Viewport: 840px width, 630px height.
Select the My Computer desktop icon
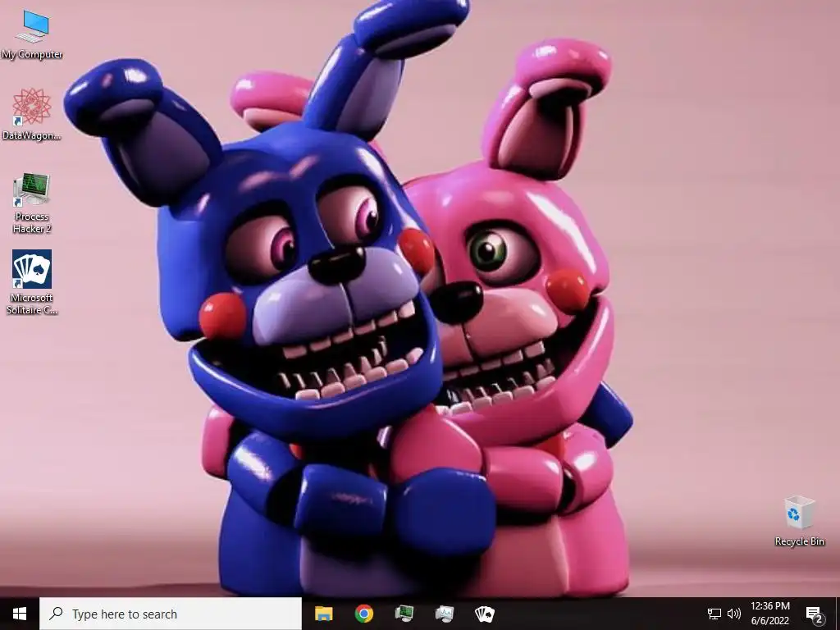tap(32, 34)
